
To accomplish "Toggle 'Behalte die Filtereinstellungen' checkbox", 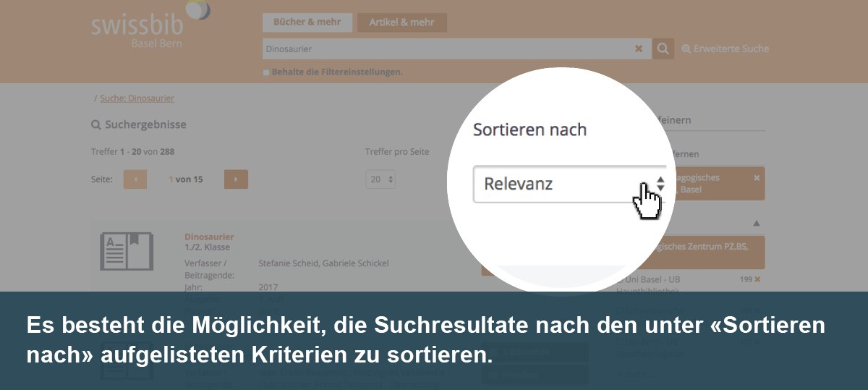I will click(x=266, y=72).
